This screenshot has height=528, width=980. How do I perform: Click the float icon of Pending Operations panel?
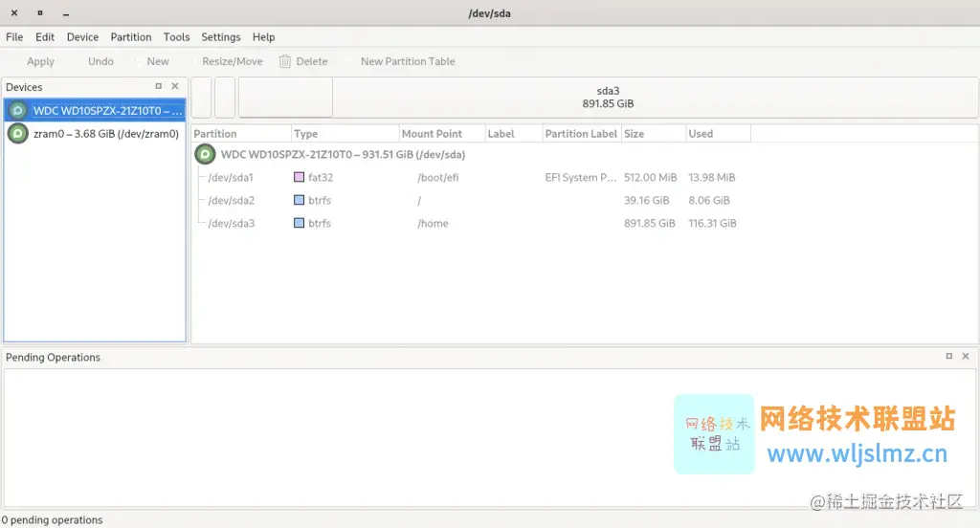[x=948, y=356]
